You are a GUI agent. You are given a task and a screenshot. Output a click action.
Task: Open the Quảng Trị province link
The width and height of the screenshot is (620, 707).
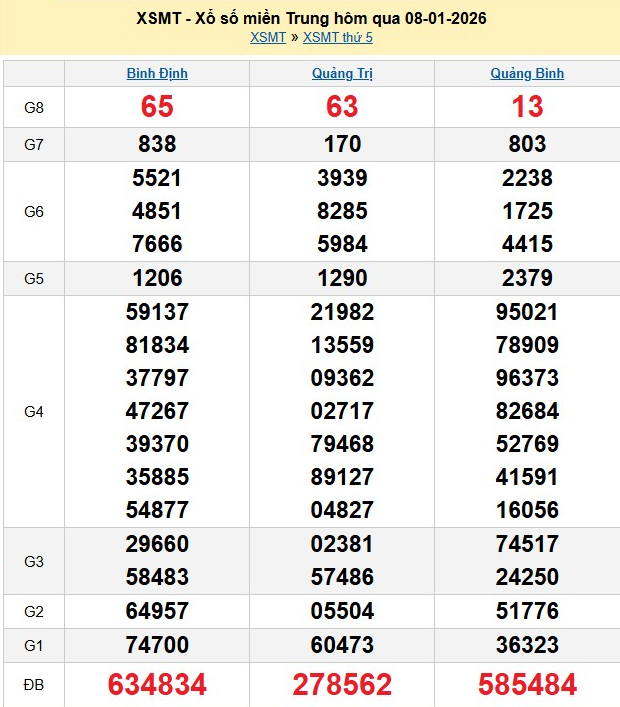tap(342, 73)
